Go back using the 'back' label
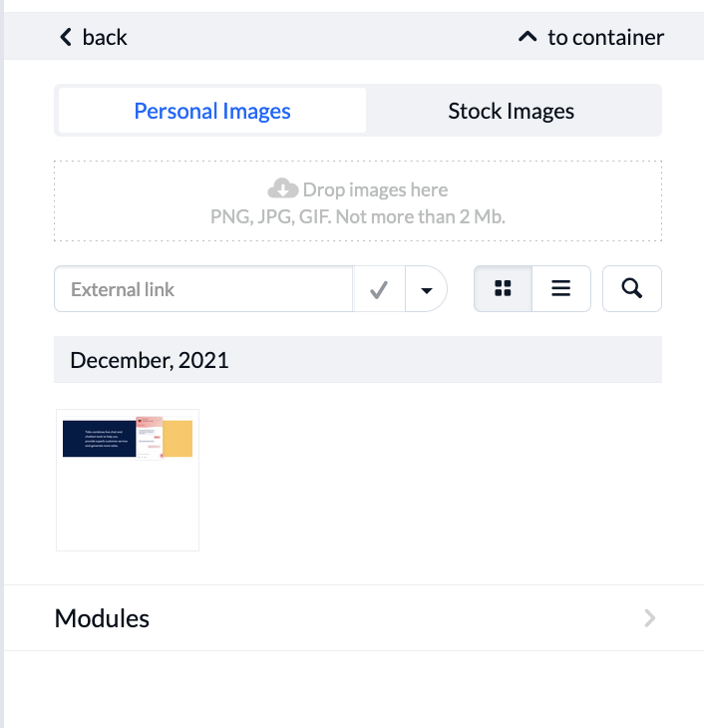Image resolution: width=704 pixels, height=728 pixels. pyautogui.click(x=105, y=38)
